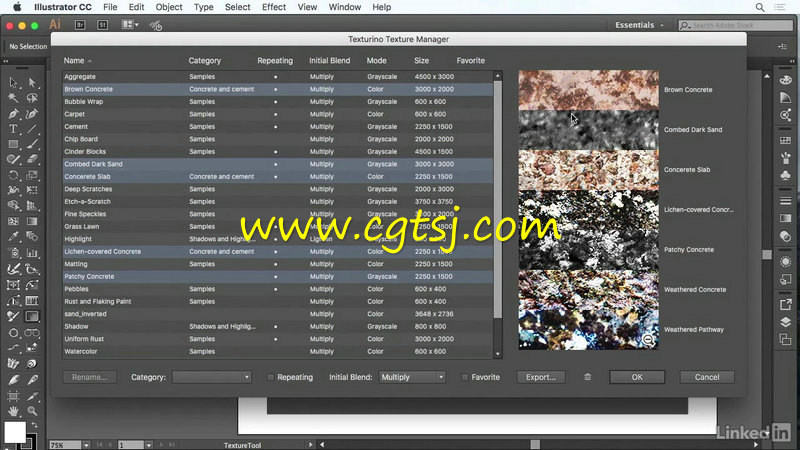
Task: Select the Gradient tool in toolbox
Action: coord(32,221)
